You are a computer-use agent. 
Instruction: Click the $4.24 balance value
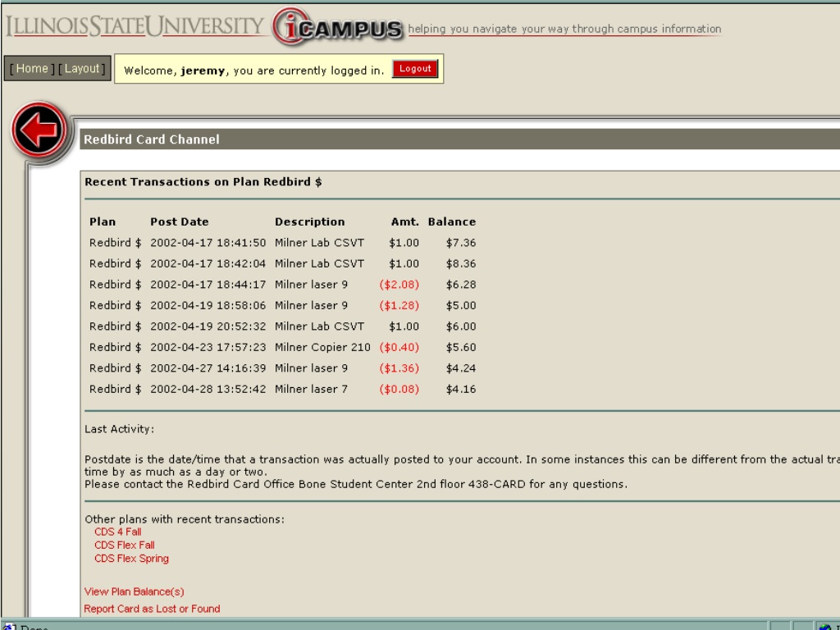pos(461,368)
